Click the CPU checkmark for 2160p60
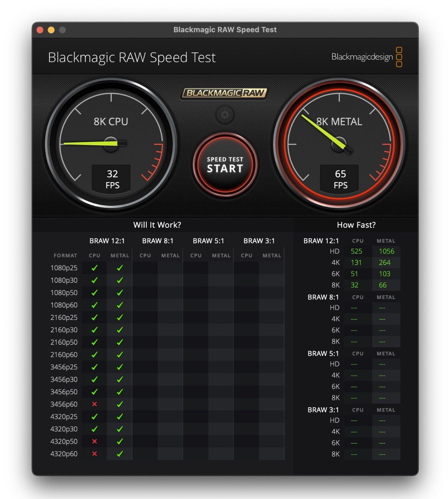This screenshot has height=499, width=448. pyautogui.click(x=94, y=354)
